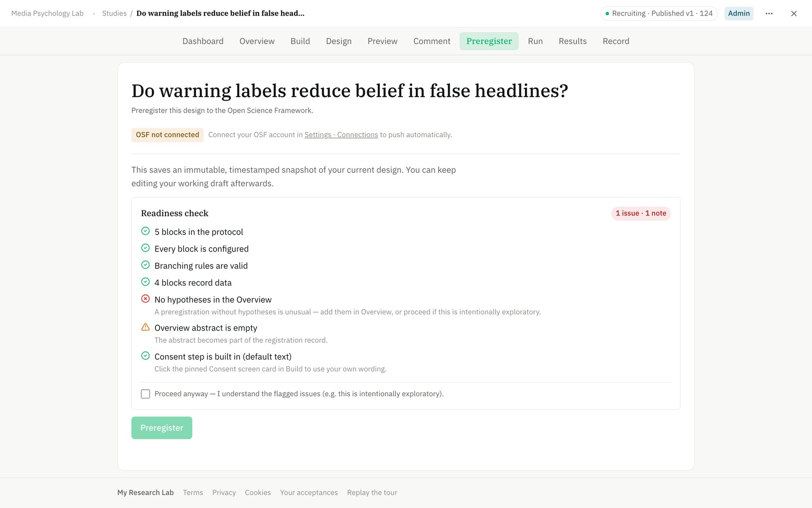Follow the Settings · Connections link
The height and width of the screenshot is (508, 812).
pyautogui.click(x=341, y=135)
